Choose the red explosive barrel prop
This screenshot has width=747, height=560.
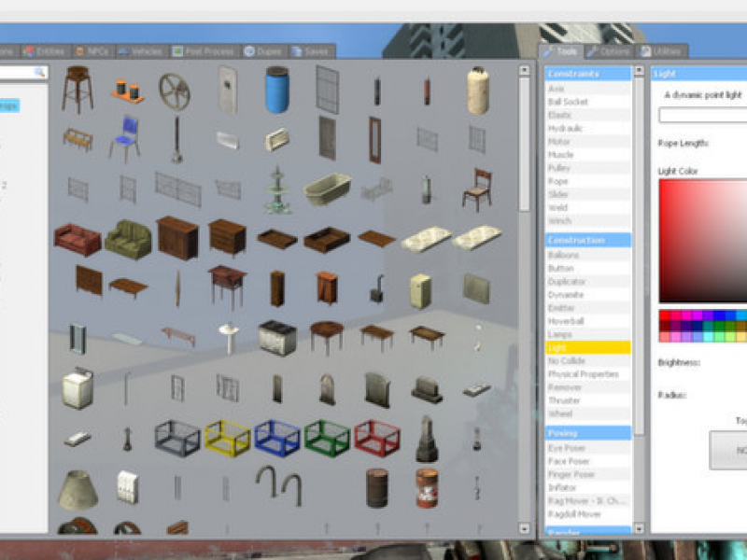(x=427, y=488)
